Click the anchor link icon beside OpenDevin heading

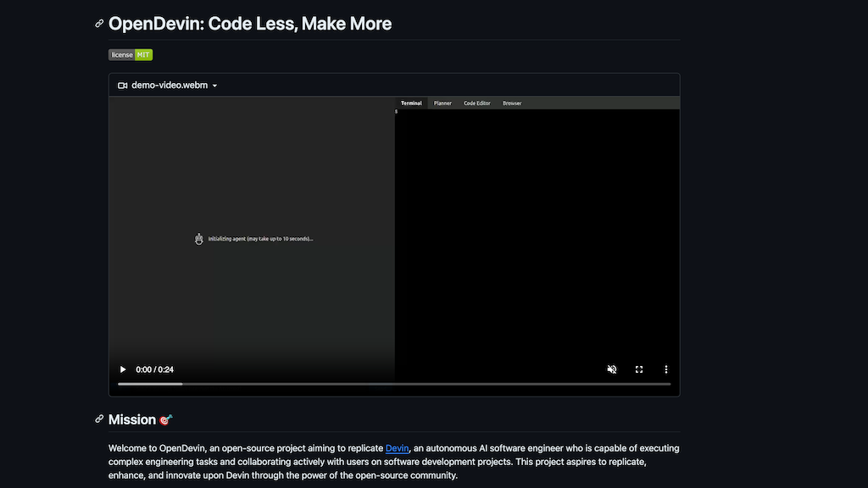[99, 24]
